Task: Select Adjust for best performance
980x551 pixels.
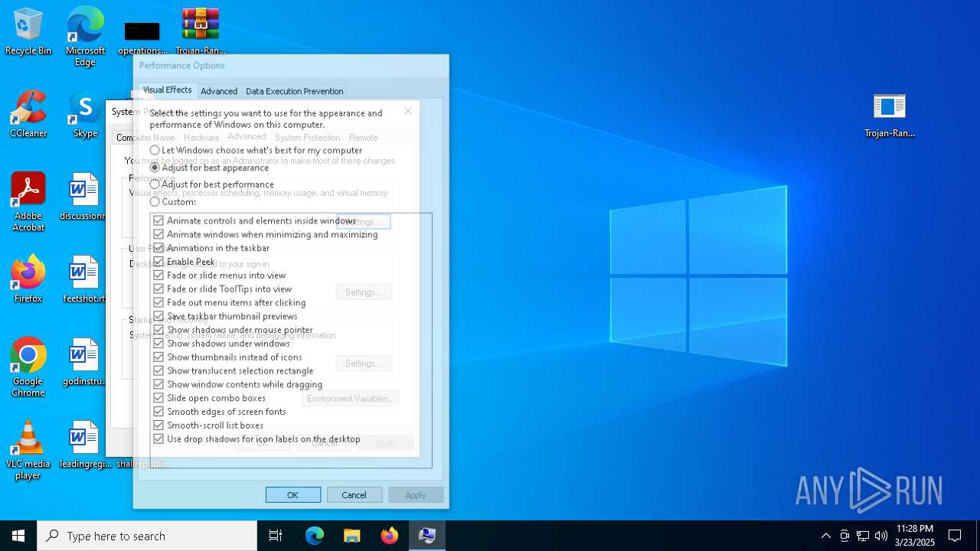Action: 211,184
